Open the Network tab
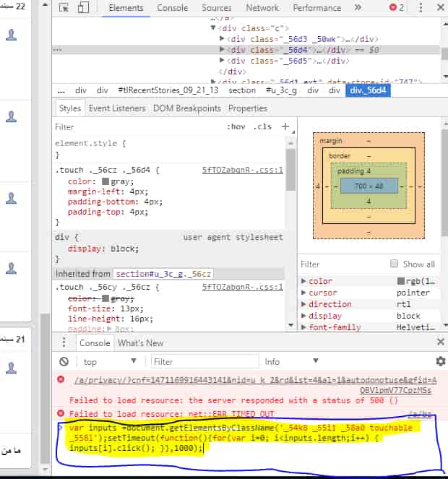 (x=262, y=8)
